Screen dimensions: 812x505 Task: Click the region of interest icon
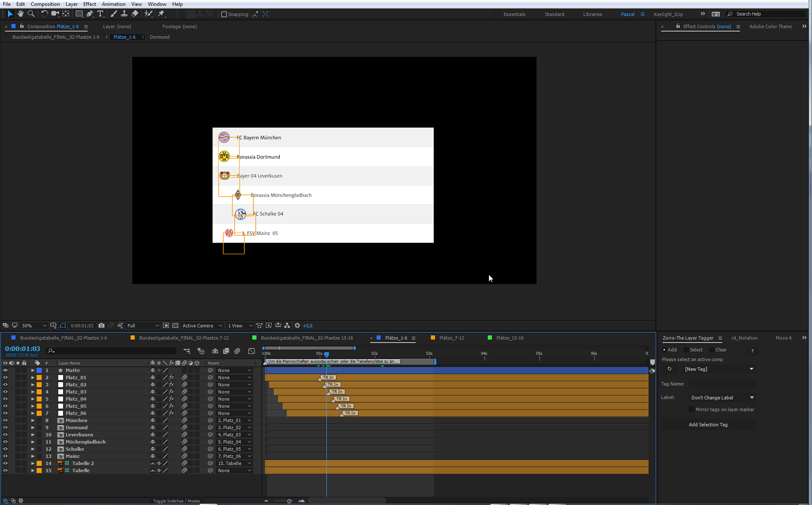[x=166, y=325]
